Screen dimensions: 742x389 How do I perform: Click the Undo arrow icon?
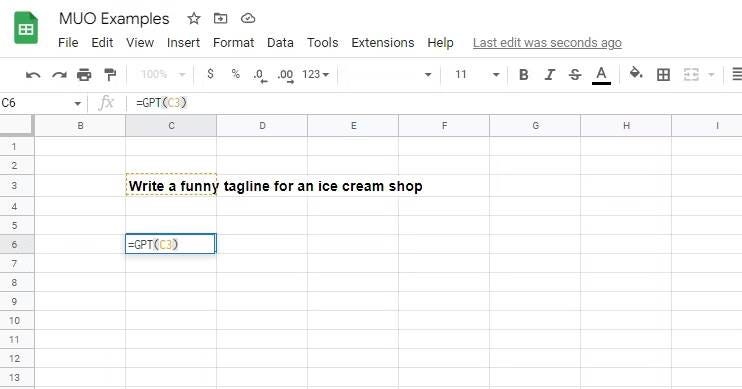coord(33,75)
